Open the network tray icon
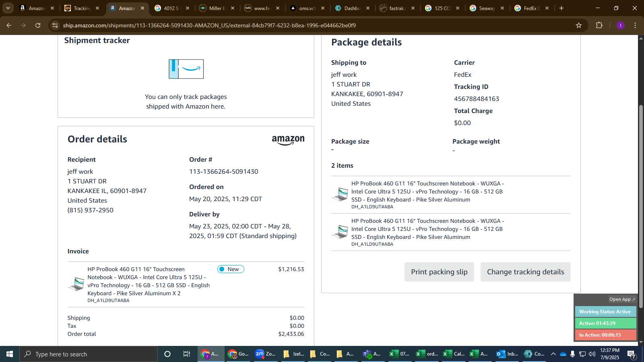This screenshot has height=362, width=644. [x=582, y=354]
